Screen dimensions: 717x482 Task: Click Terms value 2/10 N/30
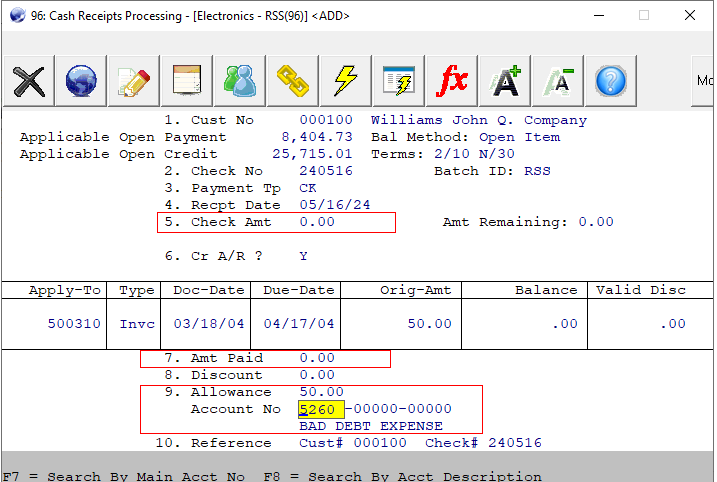pos(474,154)
